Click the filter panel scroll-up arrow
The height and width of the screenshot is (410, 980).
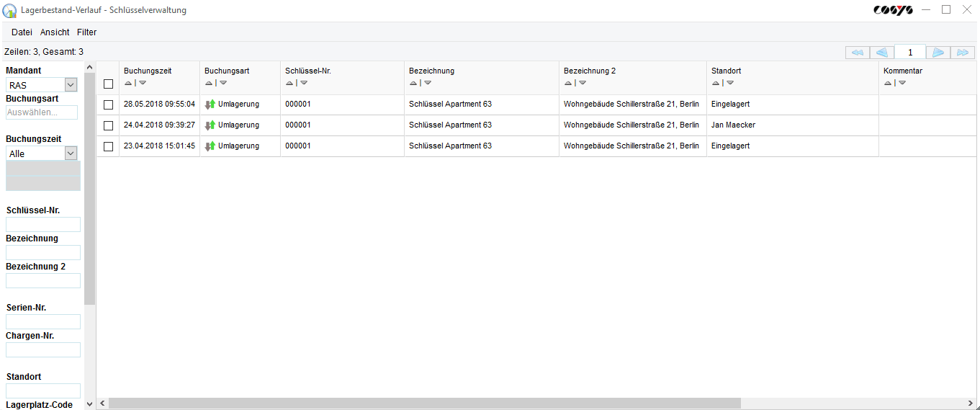click(89, 67)
